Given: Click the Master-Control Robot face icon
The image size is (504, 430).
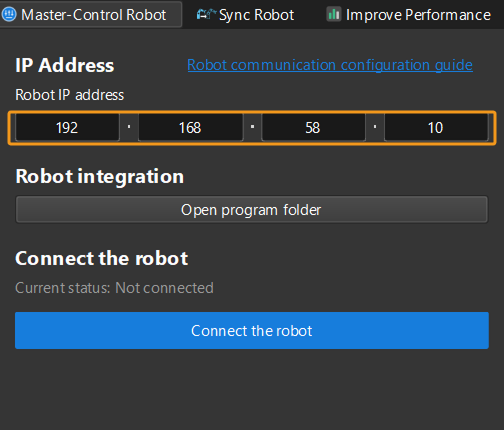Looking at the screenshot, I should pos(9,15).
